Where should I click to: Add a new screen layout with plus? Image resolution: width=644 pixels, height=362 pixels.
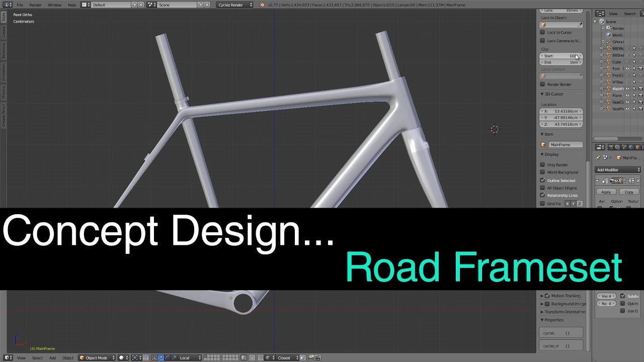click(134, 5)
